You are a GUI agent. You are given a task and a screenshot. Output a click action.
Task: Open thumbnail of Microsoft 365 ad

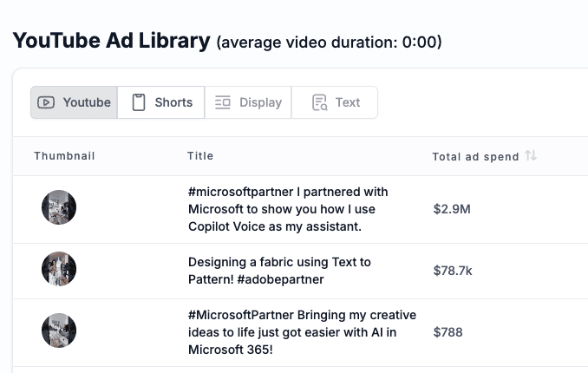pos(59,330)
